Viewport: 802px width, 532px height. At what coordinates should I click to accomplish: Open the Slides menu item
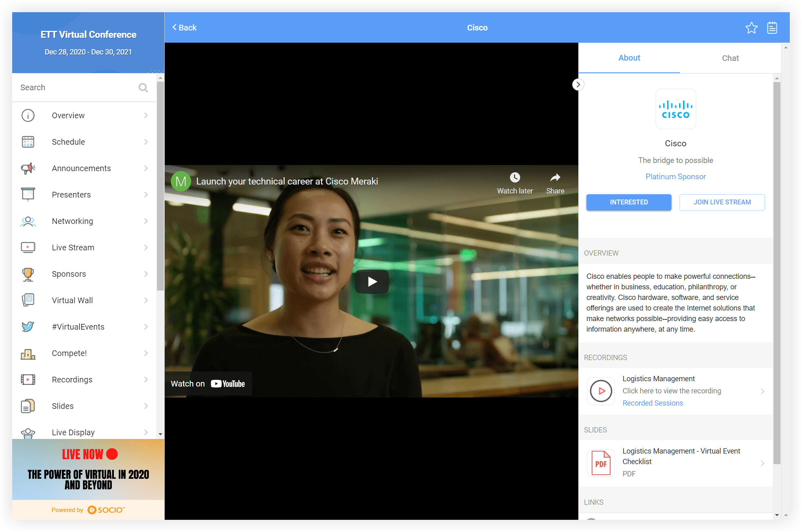tap(84, 406)
